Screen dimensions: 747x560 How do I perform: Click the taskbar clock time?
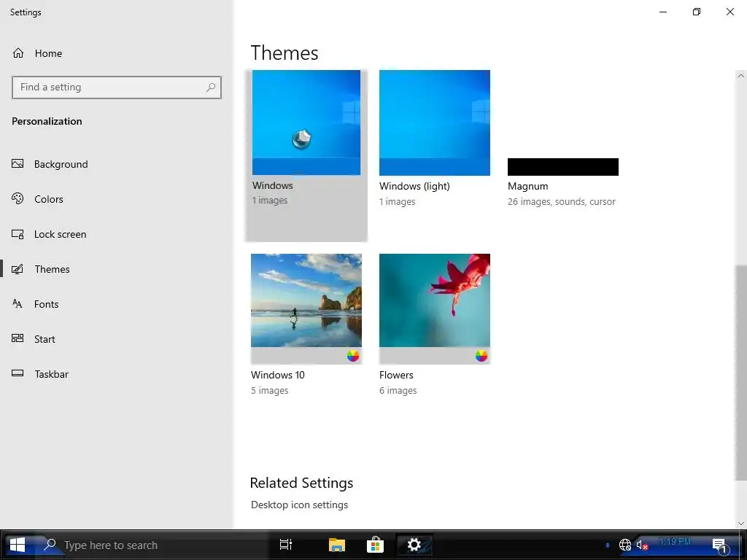coord(675,542)
